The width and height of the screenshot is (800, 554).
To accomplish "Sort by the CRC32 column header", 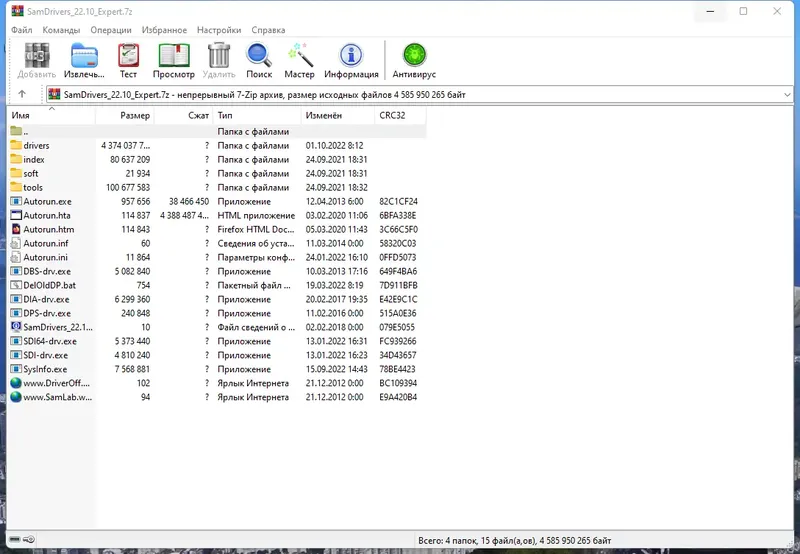I will tap(400, 115).
